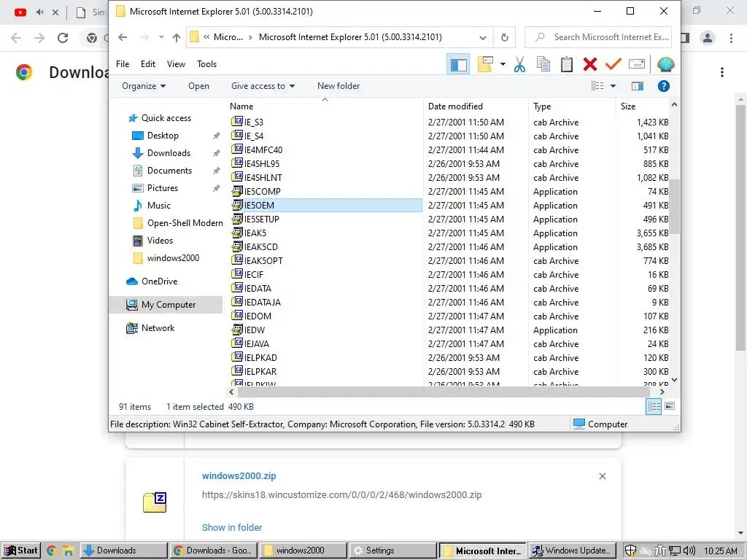
Task: Select Music in navigation pane
Action: [158, 206]
